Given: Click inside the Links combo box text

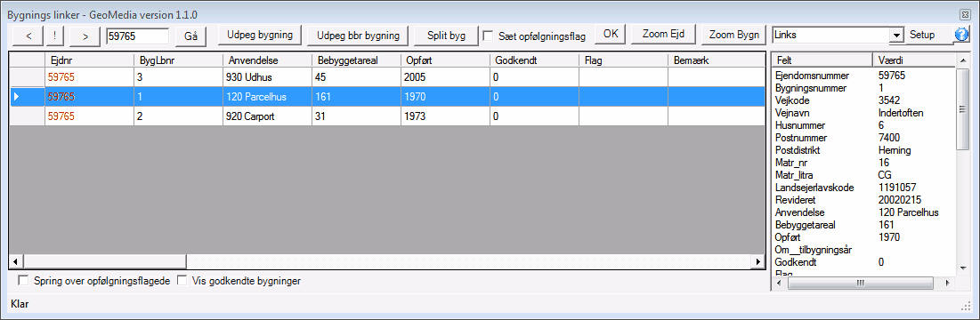Looking at the screenshot, I should 830,36.
